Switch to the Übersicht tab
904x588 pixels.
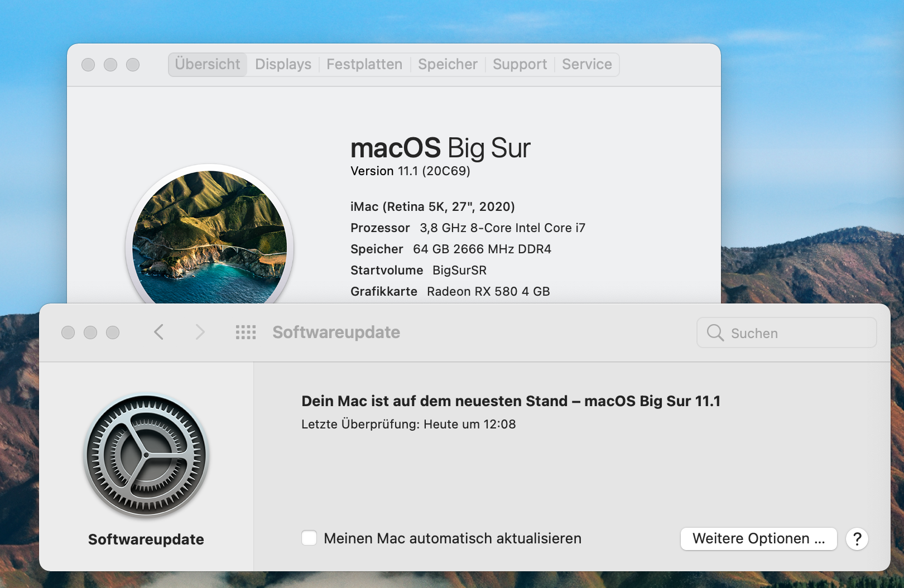208,65
